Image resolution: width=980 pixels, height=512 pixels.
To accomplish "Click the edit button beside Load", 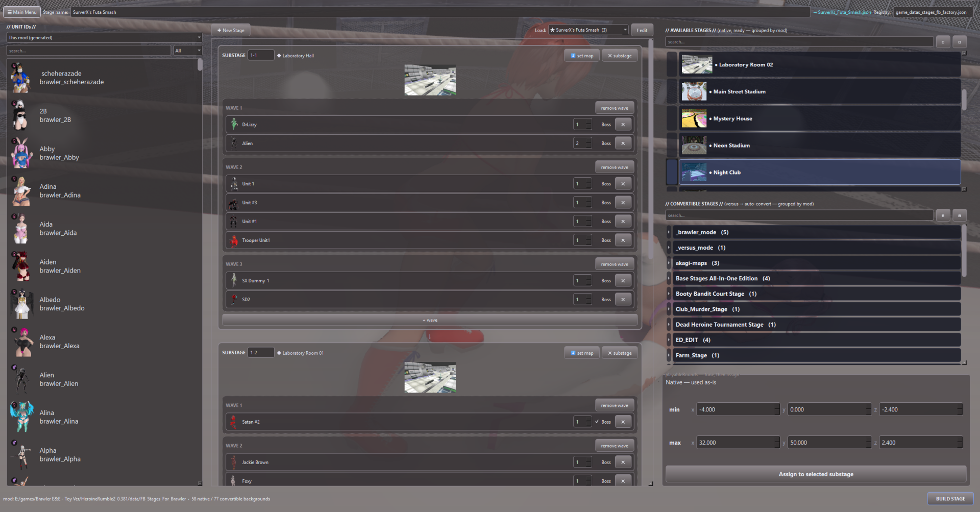I will click(642, 30).
